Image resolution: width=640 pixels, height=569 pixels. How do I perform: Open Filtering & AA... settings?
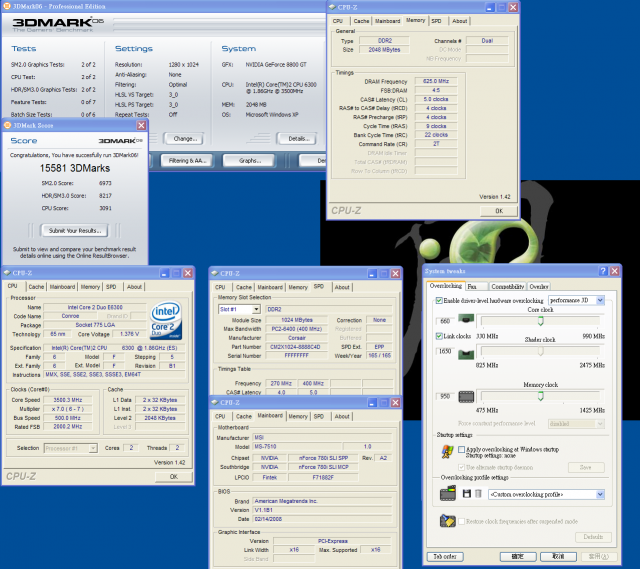click(187, 160)
